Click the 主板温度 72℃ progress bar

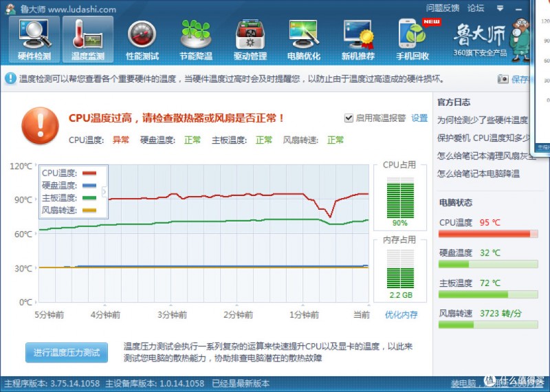point(488,294)
